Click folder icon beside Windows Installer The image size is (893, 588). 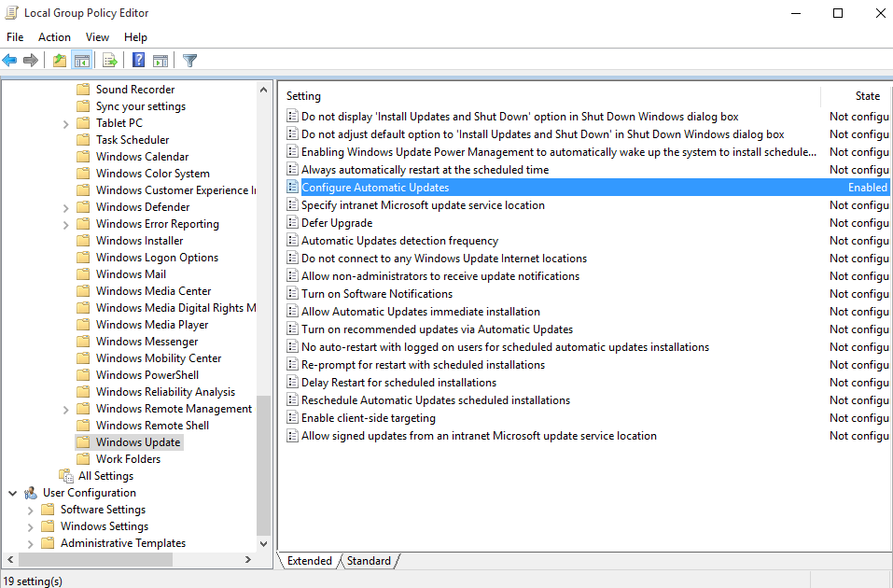[x=83, y=240]
